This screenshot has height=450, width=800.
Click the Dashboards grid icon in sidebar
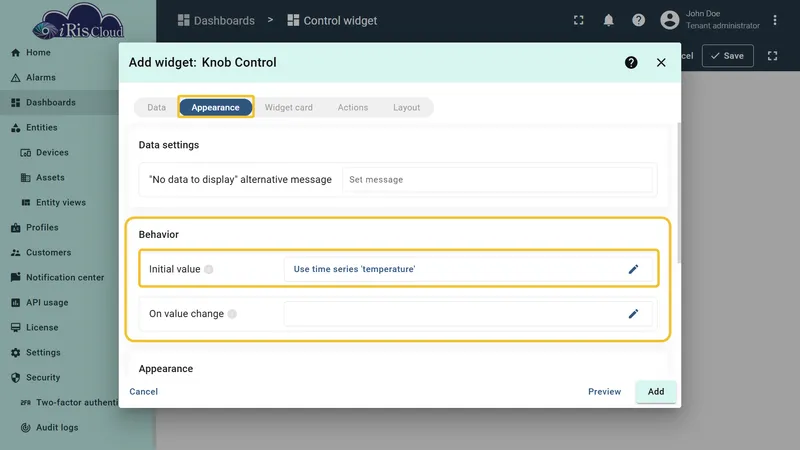pos(15,103)
